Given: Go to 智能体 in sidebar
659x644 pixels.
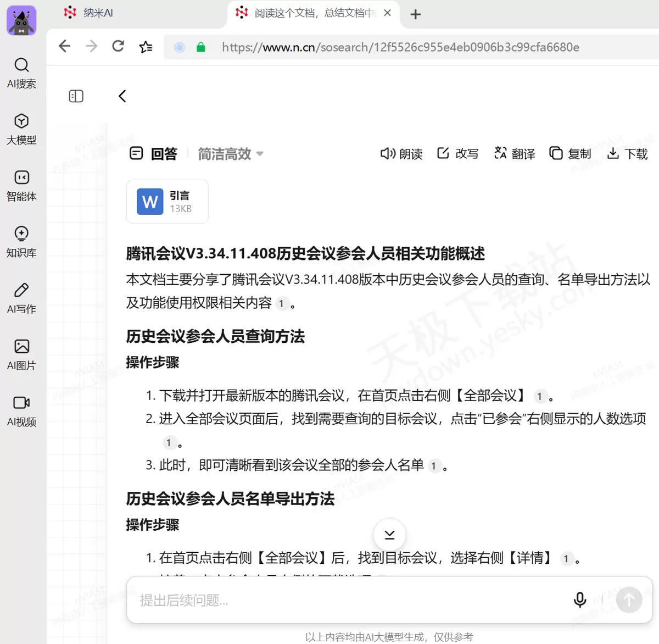Looking at the screenshot, I should tap(21, 186).
